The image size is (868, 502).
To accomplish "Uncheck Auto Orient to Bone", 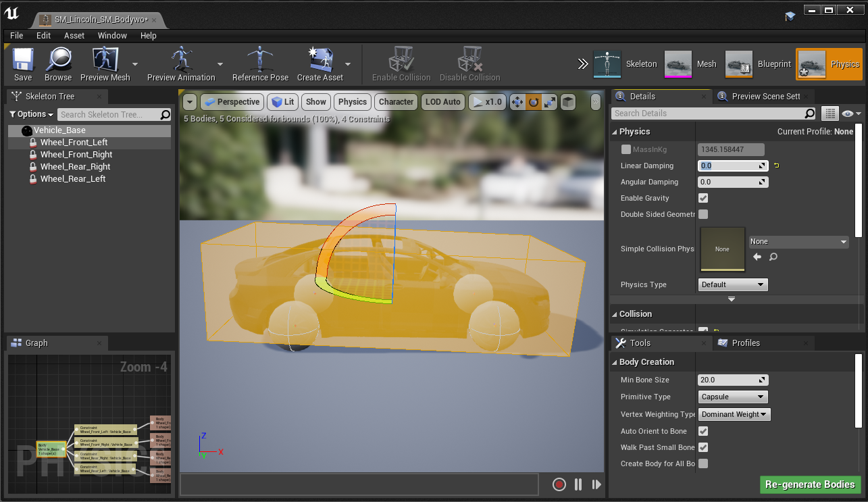I will [703, 431].
